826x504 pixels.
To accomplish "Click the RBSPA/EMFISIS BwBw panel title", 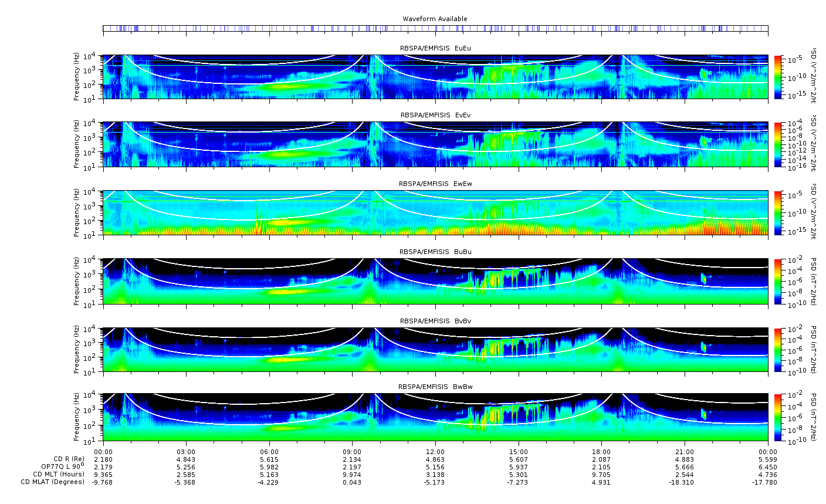I will pyautogui.click(x=435, y=387).
